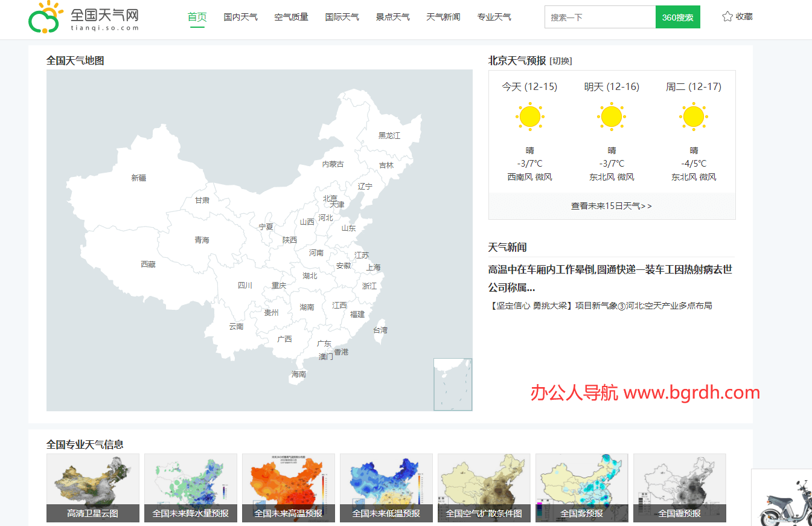Open the 圆通快递 heatstroke news headline
The height and width of the screenshot is (526, 812).
pos(610,269)
